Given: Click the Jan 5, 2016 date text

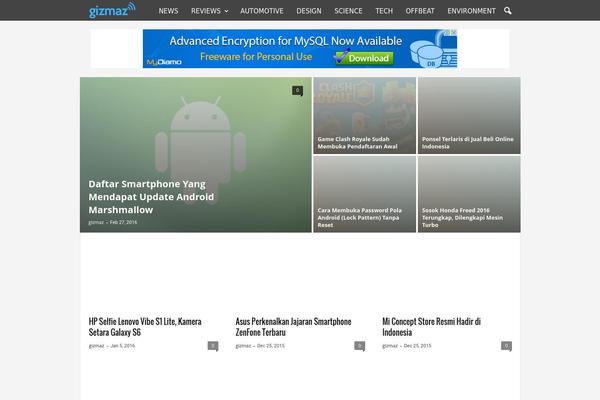Looking at the screenshot, I should pos(123,346).
